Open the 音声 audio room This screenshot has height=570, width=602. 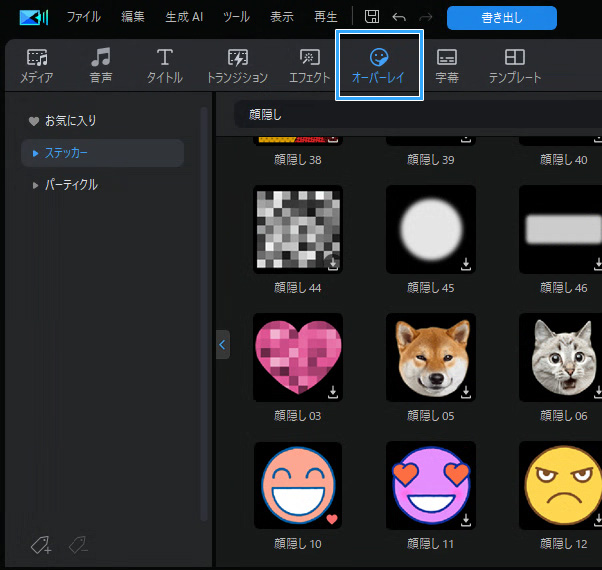point(101,66)
